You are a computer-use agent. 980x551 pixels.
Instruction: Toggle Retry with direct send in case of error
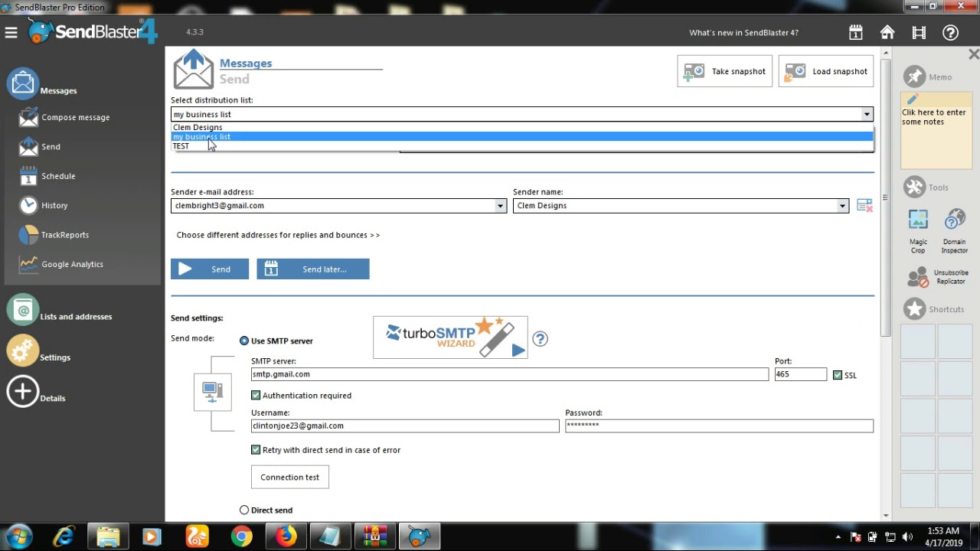(256, 449)
